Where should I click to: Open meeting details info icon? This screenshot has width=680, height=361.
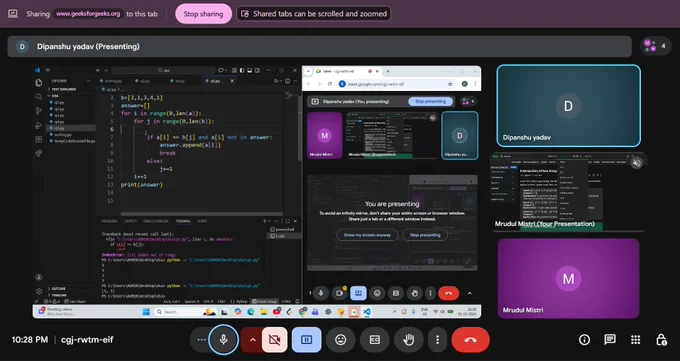(584, 339)
